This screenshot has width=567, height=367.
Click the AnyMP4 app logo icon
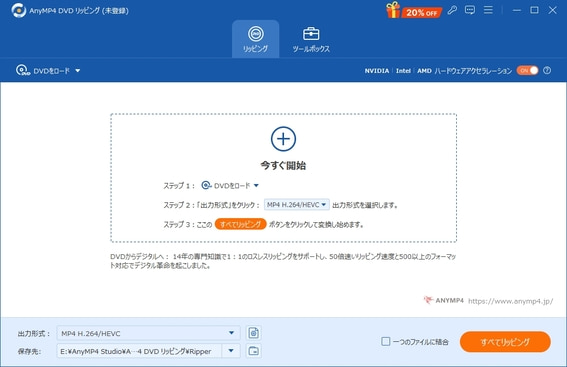(19, 10)
